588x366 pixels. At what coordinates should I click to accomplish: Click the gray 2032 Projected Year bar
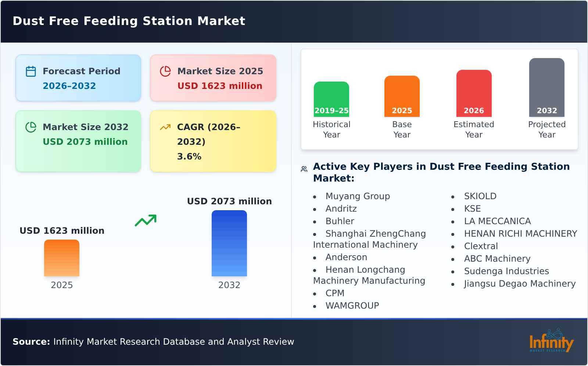[x=546, y=87]
